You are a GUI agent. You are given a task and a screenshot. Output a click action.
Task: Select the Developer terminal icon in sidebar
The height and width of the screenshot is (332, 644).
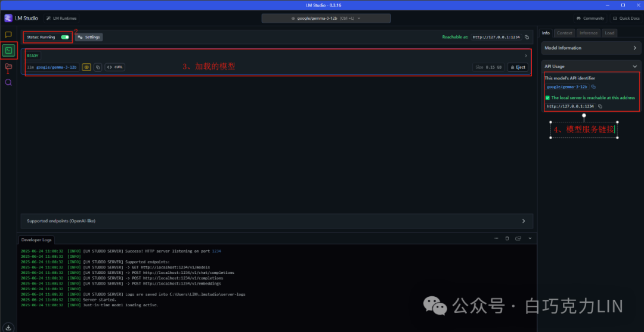pos(8,51)
